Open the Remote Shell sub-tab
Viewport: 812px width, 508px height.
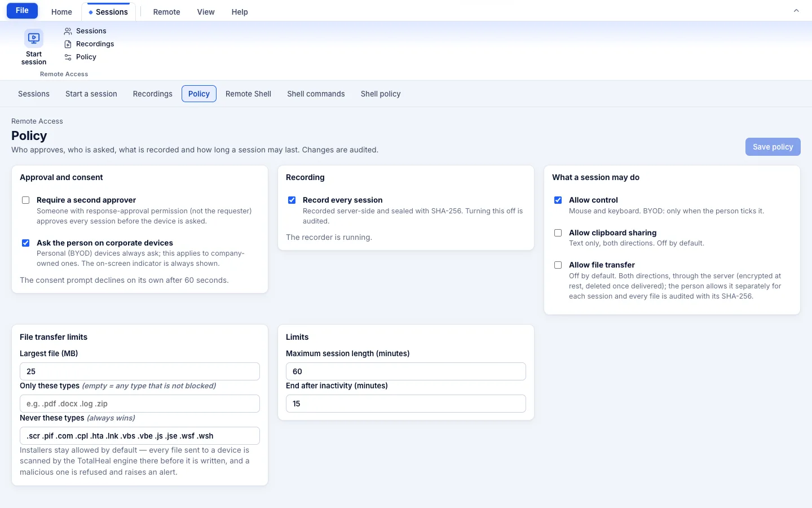pos(248,94)
